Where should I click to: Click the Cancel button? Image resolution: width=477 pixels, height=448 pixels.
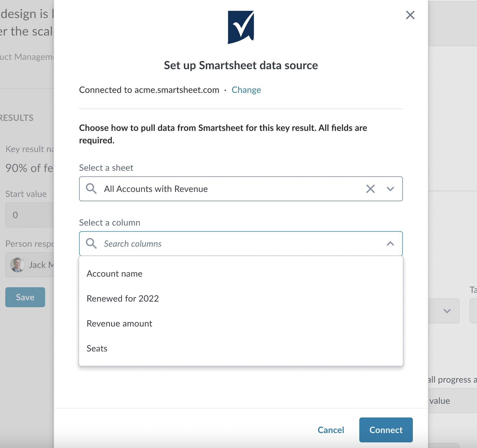coord(331,430)
